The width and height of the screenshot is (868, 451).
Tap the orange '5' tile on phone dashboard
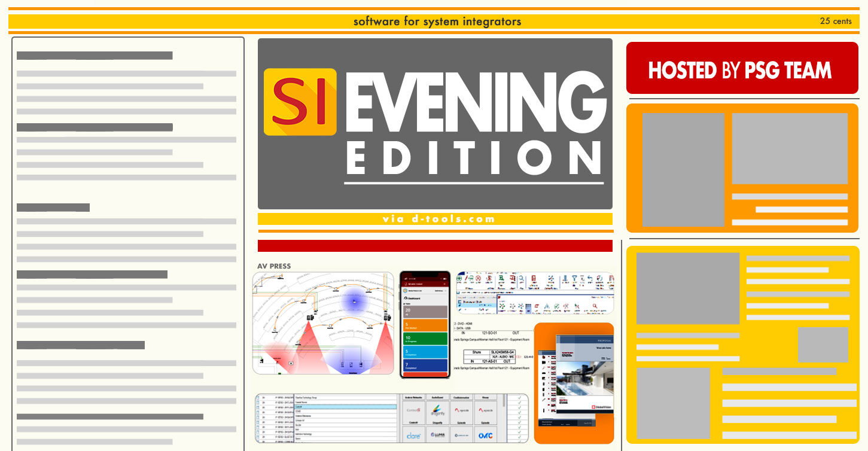[424, 325]
